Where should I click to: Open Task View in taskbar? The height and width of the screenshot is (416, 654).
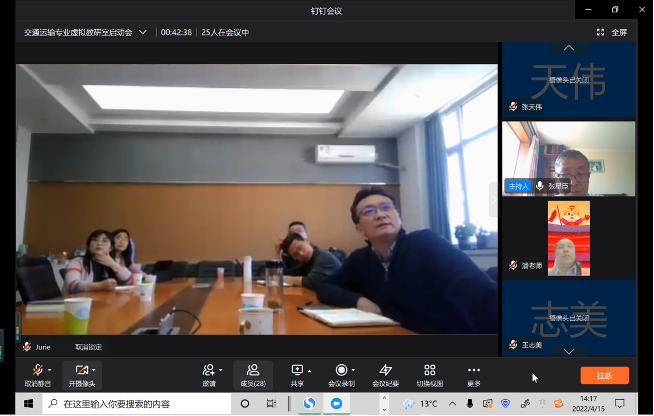[x=271, y=403]
